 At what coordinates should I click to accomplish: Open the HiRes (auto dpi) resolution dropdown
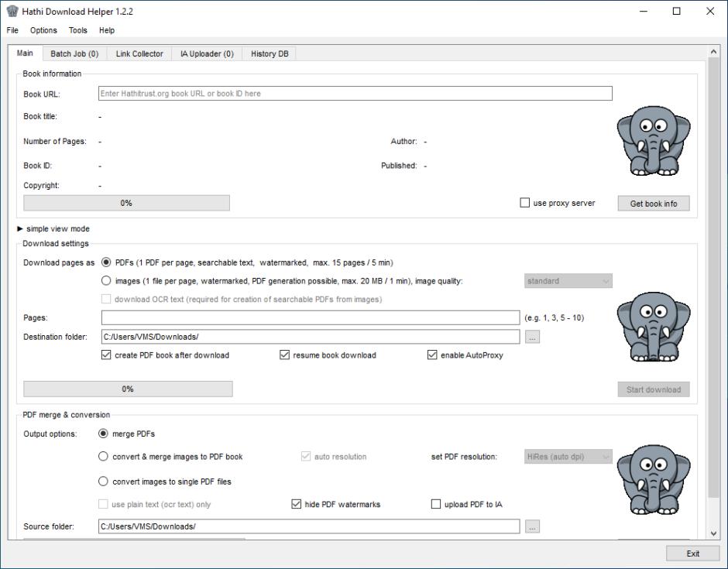coord(568,457)
